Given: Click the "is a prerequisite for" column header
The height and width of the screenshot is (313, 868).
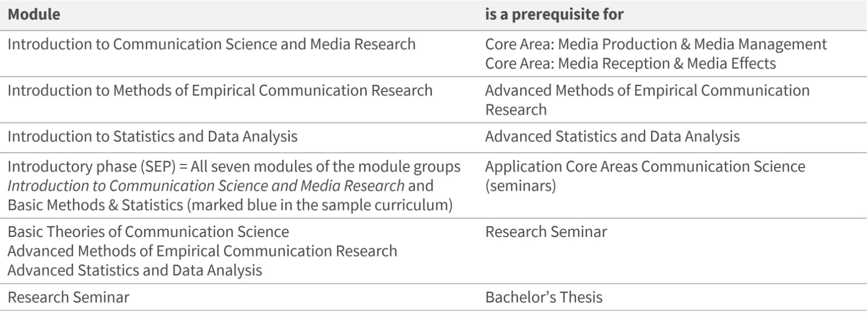Looking at the screenshot, I should pos(554,14).
